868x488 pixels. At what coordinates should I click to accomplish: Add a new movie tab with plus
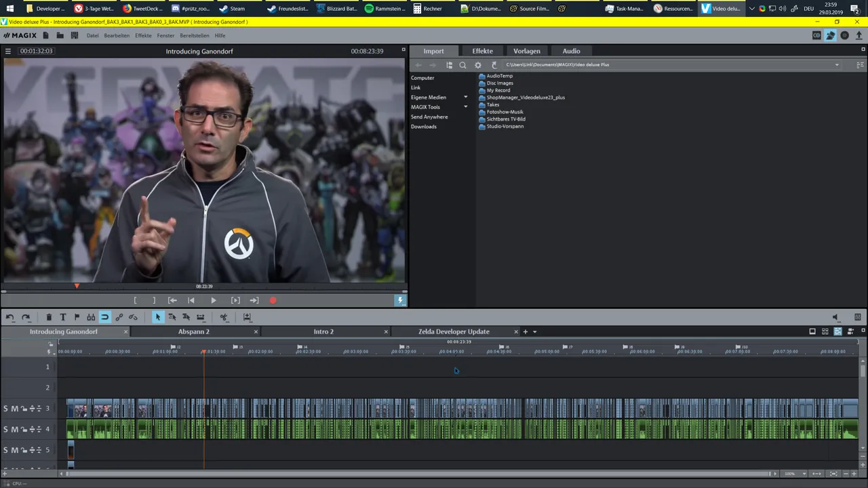pyautogui.click(x=525, y=331)
